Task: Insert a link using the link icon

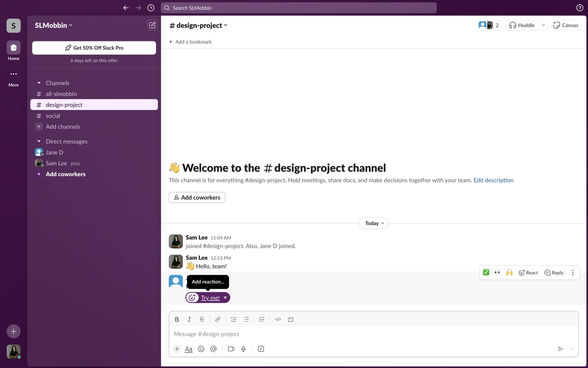Action: (x=217, y=319)
